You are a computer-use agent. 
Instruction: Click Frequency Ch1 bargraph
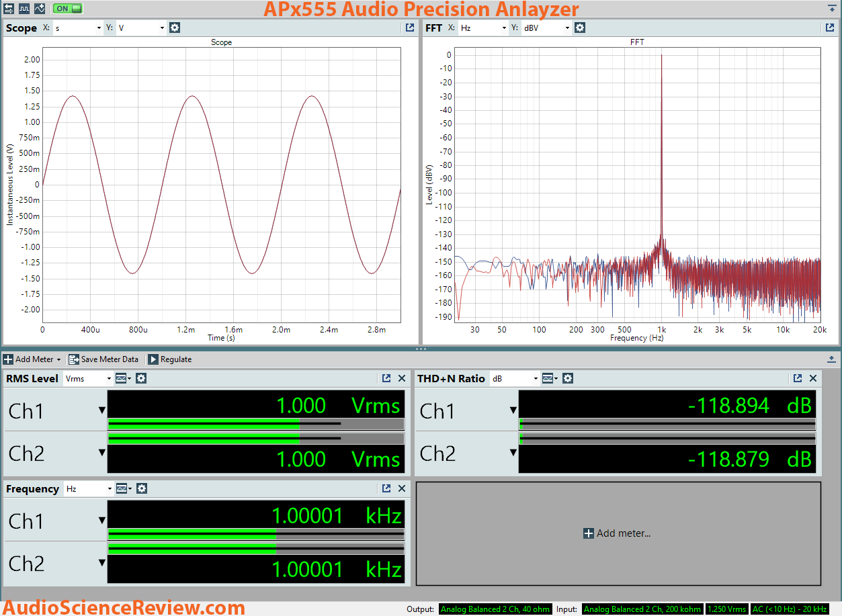(x=256, y=534)
